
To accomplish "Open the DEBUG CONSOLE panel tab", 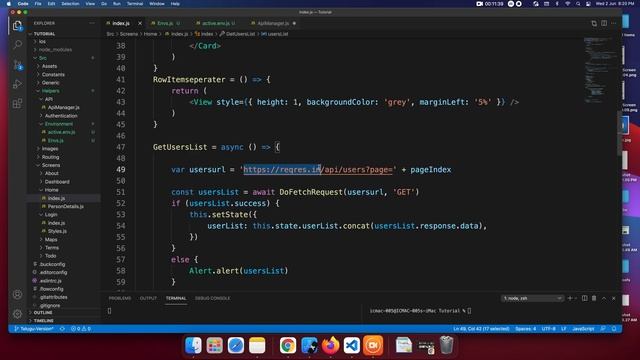I will (x=212, y=298).
